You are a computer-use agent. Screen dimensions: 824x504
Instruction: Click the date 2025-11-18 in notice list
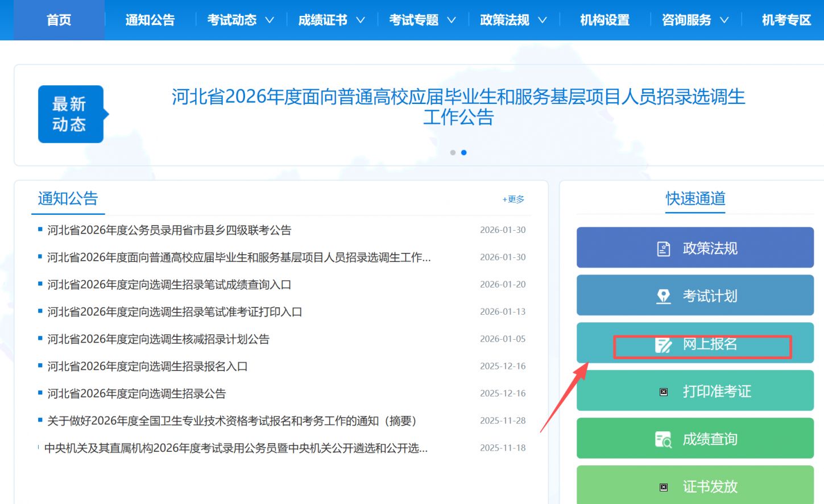pyautogui.click(x=503, y=448)
